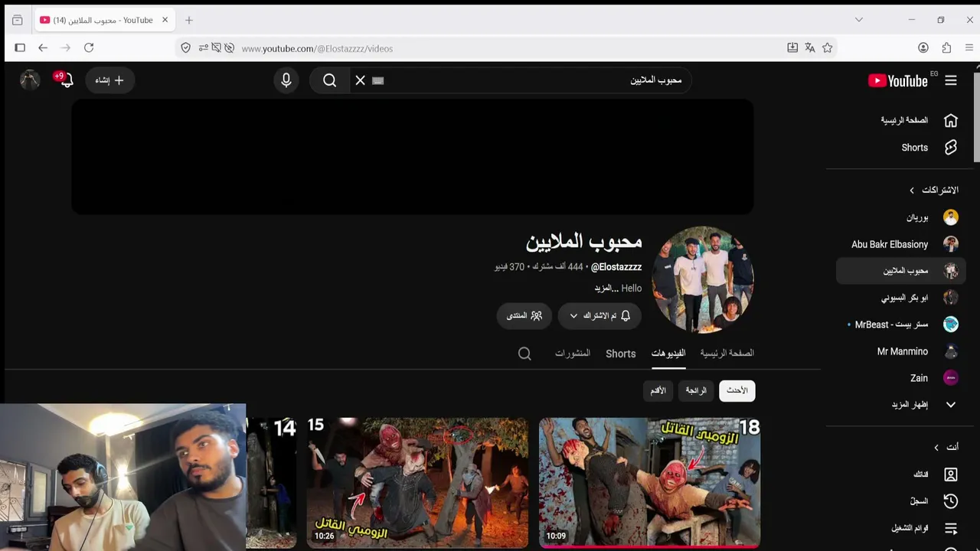This screenshot has width=980, height=551.
Task: Switch to the الفيديوهات (Videos) tab
Action: click(668, 354)
